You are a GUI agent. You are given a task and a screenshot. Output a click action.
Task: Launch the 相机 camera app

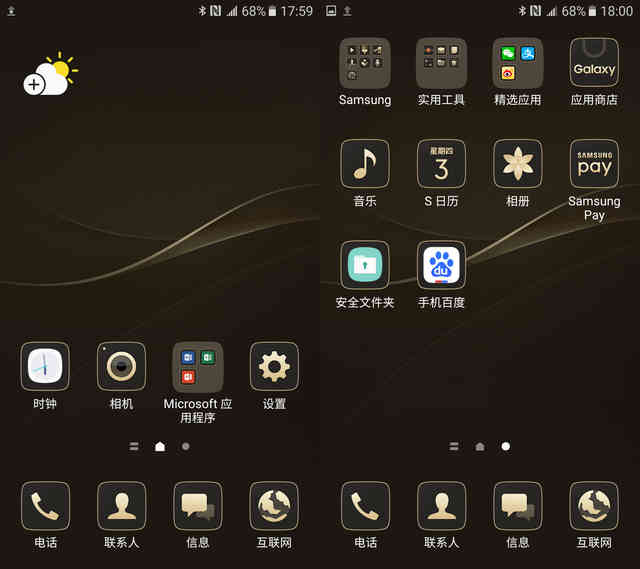(121, 366)
